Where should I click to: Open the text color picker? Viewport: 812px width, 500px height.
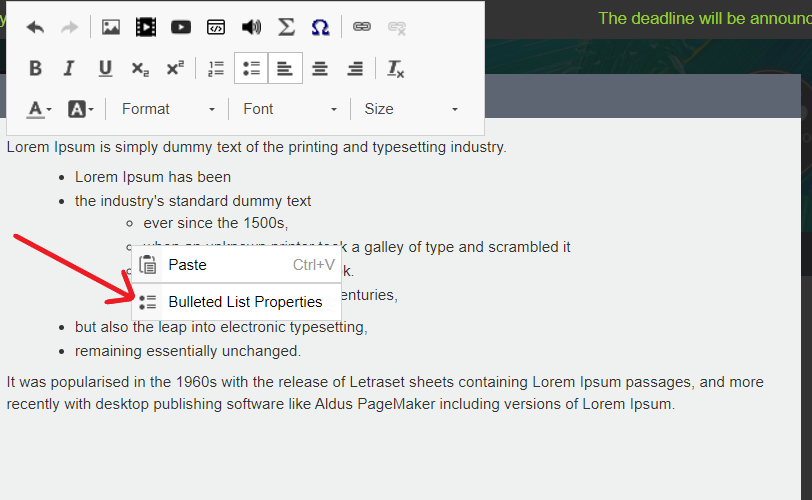pos(39,109)
